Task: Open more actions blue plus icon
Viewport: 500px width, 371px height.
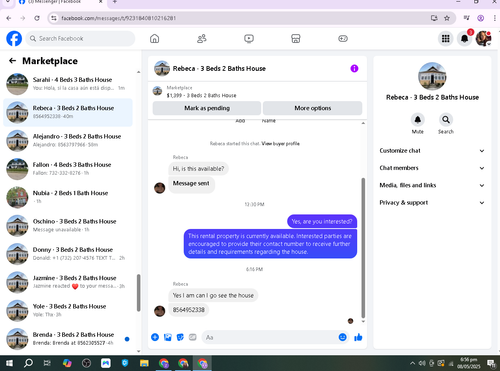Action: click(x=155, y=337)
